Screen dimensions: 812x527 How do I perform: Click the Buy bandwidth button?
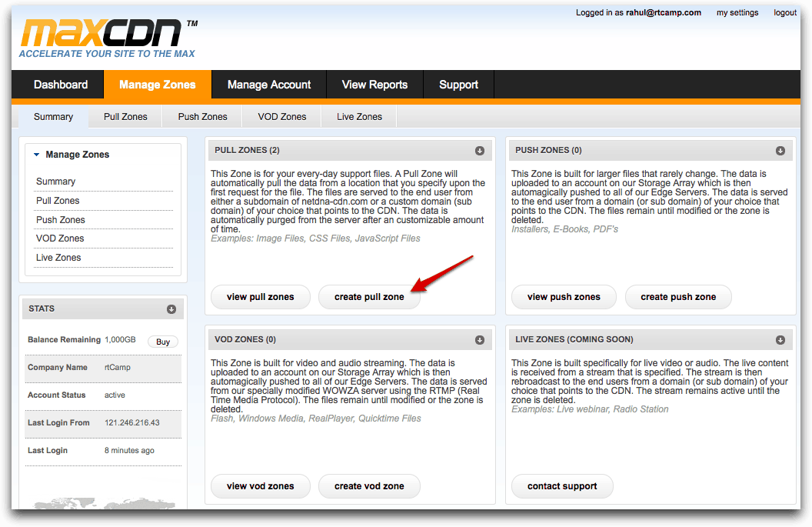point(163,342)
